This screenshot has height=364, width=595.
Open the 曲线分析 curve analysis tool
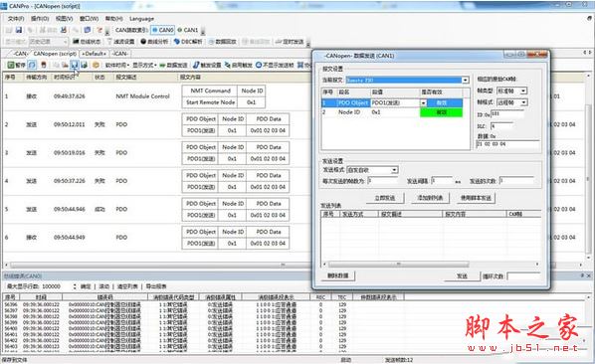tap(154, 42)
